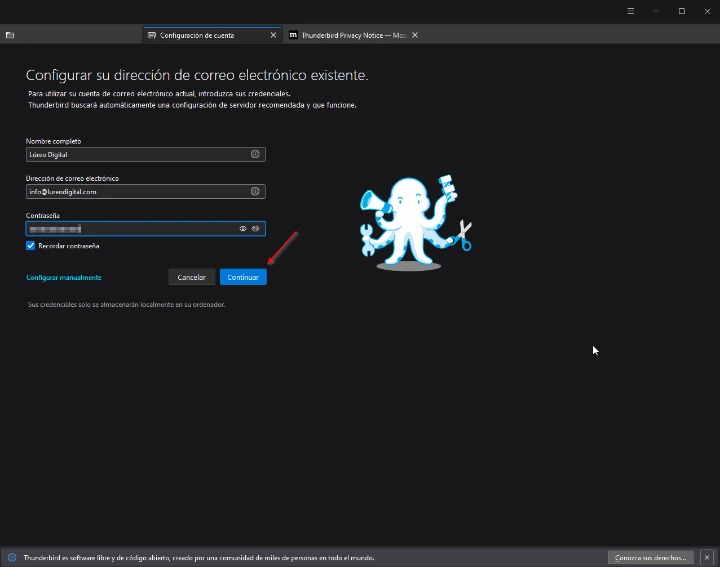Switch to Configuración de cuenta tab
Viewport: 720px width, 567px height.
click(x=212, y=35)
